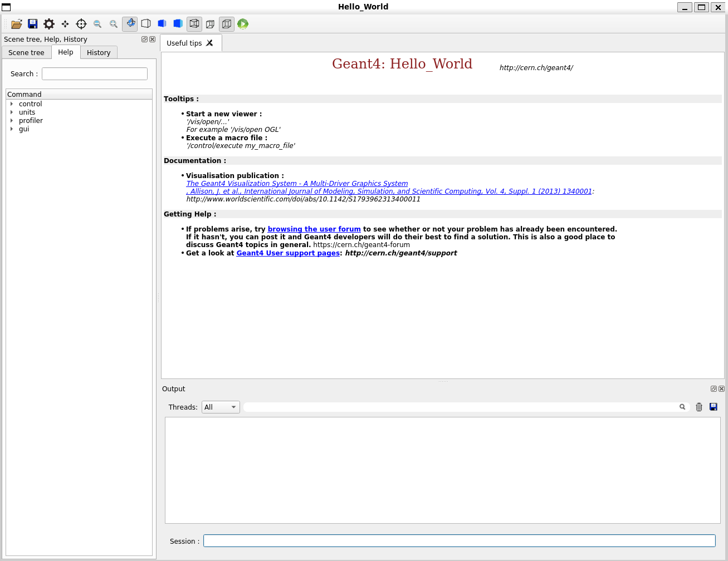Toggle orthographic projection mode
Image resolution: width=728 pixels, height=561 pixels.
[226, 23]
